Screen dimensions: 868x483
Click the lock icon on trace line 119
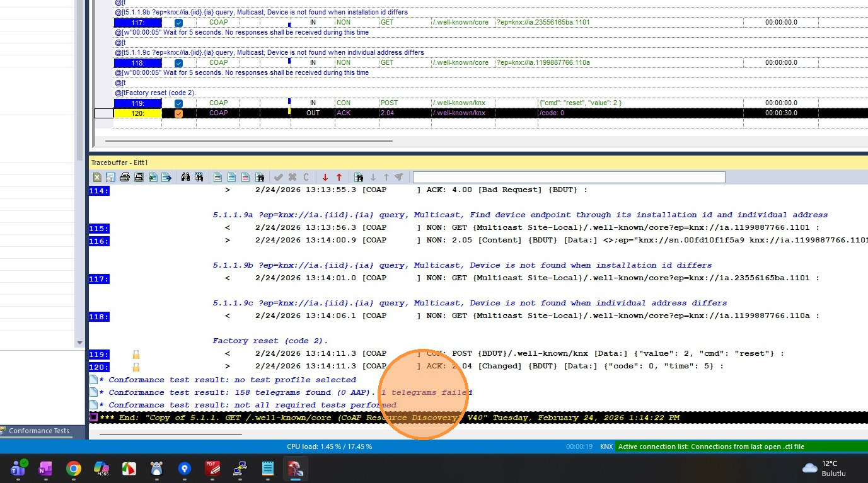coord(136,355)
